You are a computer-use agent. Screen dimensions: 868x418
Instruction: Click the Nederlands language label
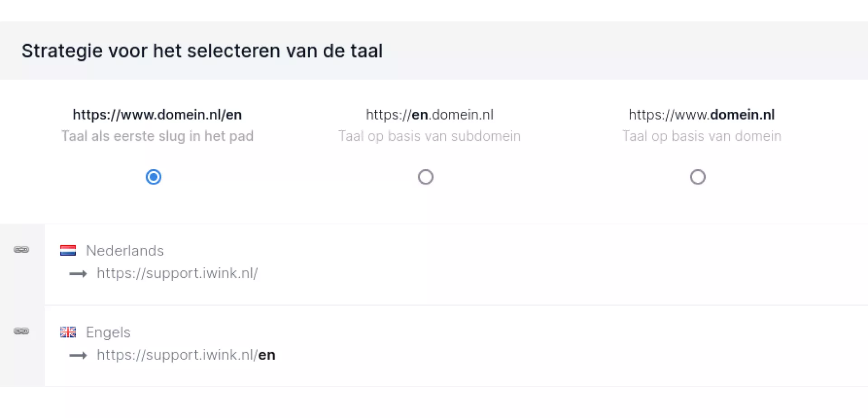click(125, 251)
